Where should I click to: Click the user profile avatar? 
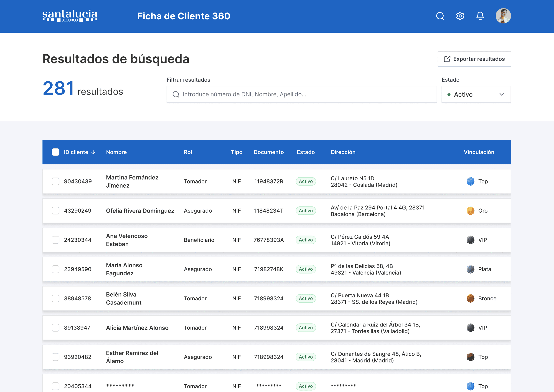(503, 16)
